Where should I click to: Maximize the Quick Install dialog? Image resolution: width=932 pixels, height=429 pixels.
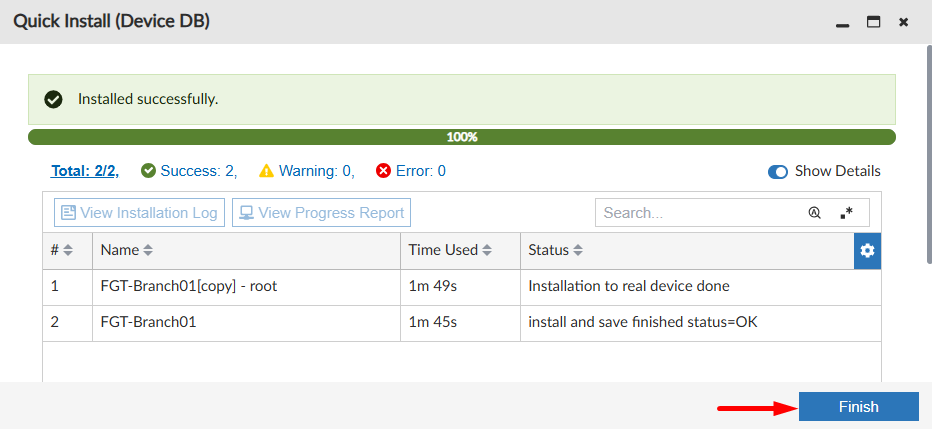pos(873,23)
